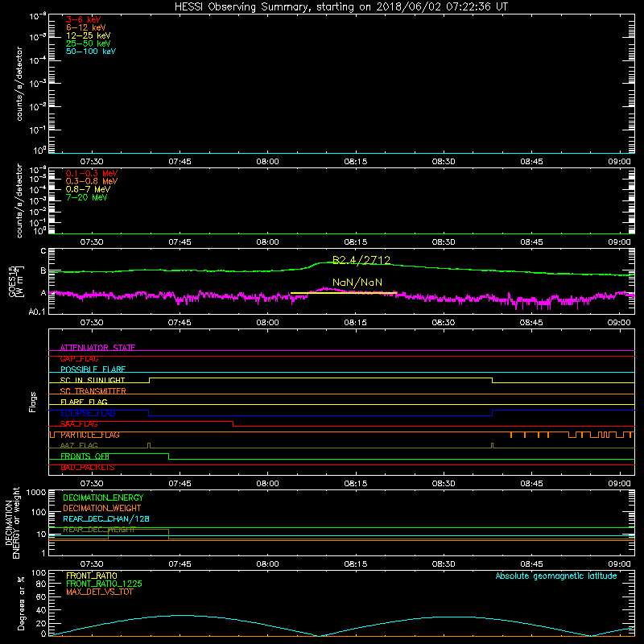Screen dimensions: 644x644
Task: Select the 6-12 keV legend label
Action: pyautogui.click(x=86, y=27)
